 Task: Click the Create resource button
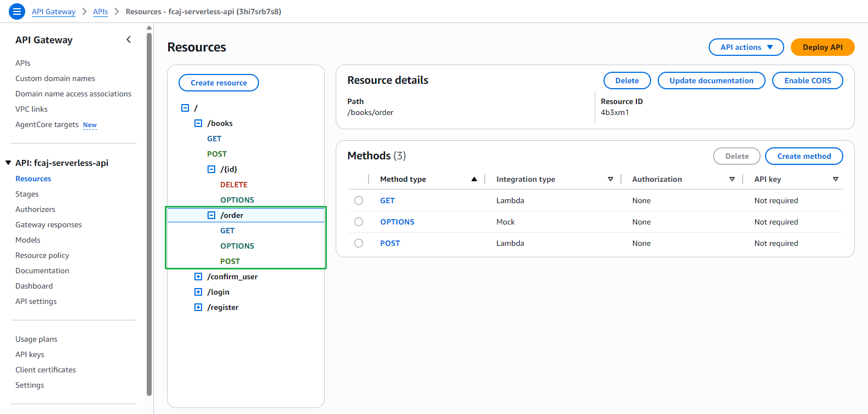pyautogui.click(x=219, y=83)
